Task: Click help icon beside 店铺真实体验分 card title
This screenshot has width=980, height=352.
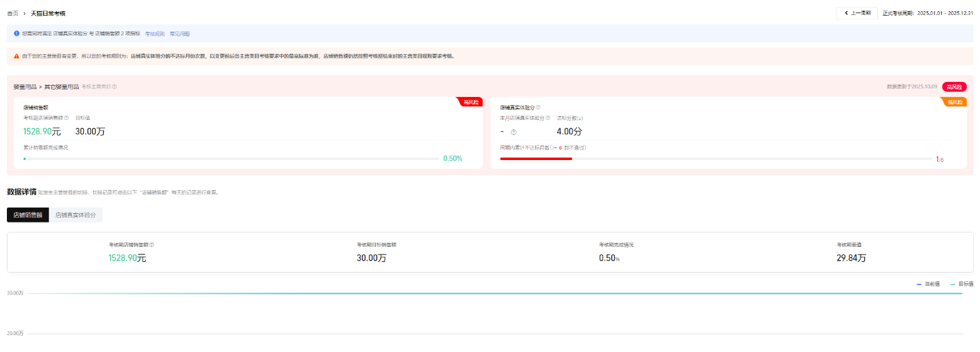Action: coord(538,107)
